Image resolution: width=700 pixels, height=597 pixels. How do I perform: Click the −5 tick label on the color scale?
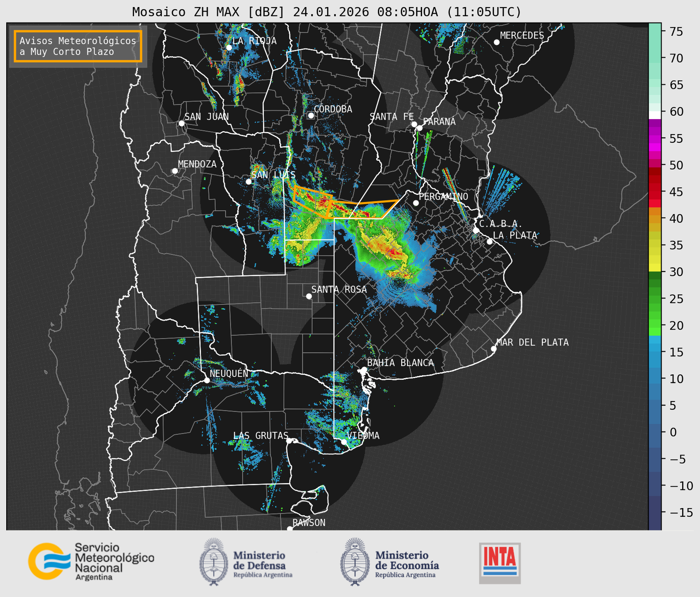[678, 459]
